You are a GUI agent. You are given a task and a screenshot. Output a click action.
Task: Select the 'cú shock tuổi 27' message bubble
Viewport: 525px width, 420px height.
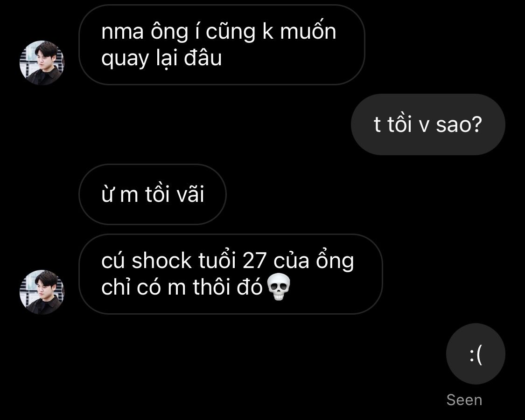231,274
